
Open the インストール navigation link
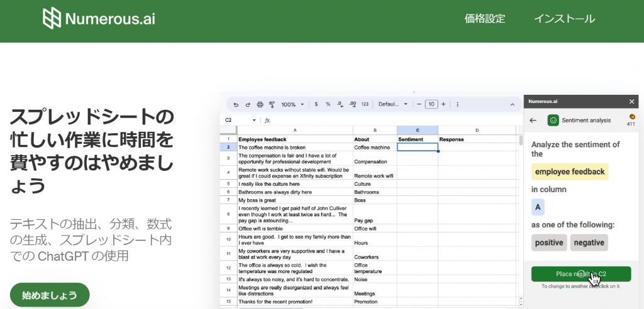coord(564,19)
